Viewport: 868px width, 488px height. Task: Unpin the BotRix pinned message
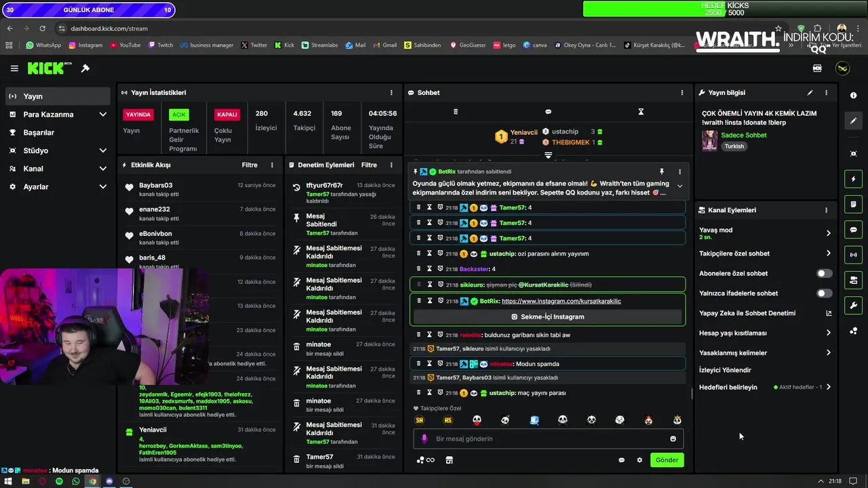pyautogui.click(x=662, y=171)
